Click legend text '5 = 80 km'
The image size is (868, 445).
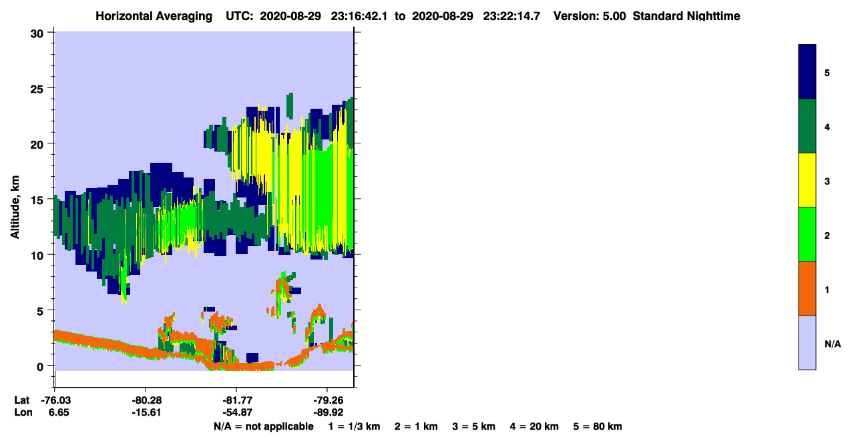tap(598, 426)
